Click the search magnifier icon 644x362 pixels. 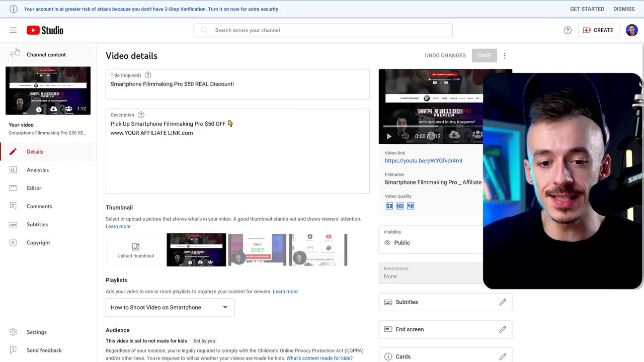point(204,30)
